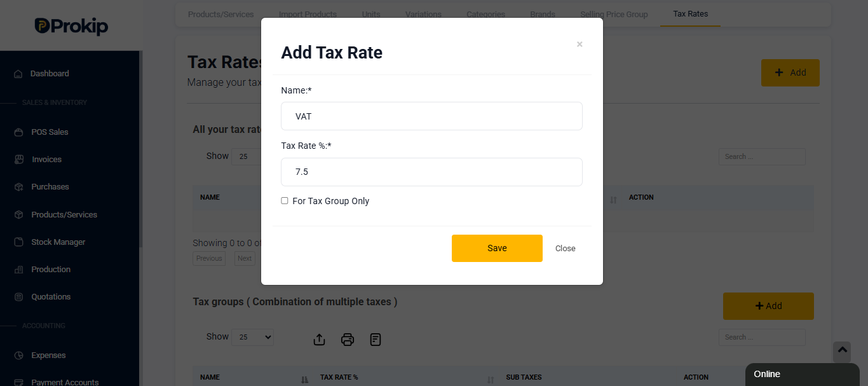
Task: Select the POS Sales basket icon
Action: (18, 132)
